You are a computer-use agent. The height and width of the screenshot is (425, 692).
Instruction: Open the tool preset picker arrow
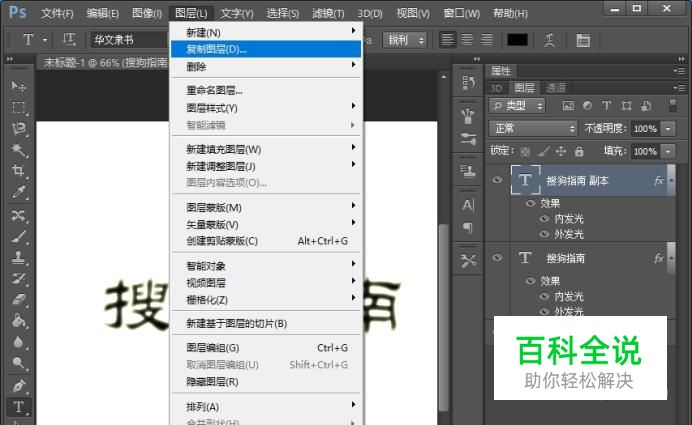(x=45, y=40)
